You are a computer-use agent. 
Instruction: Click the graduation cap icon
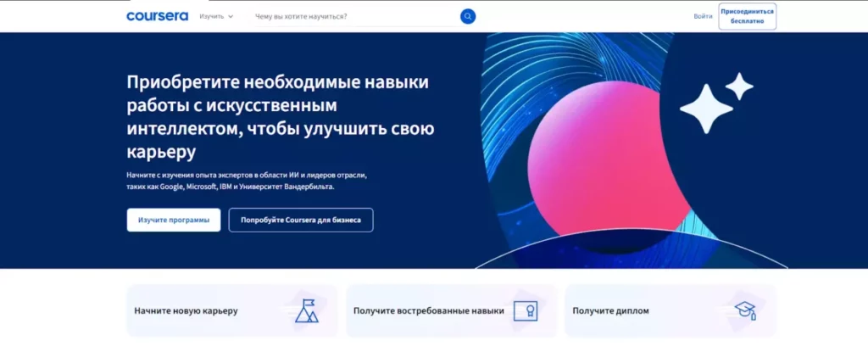point(745,311)
